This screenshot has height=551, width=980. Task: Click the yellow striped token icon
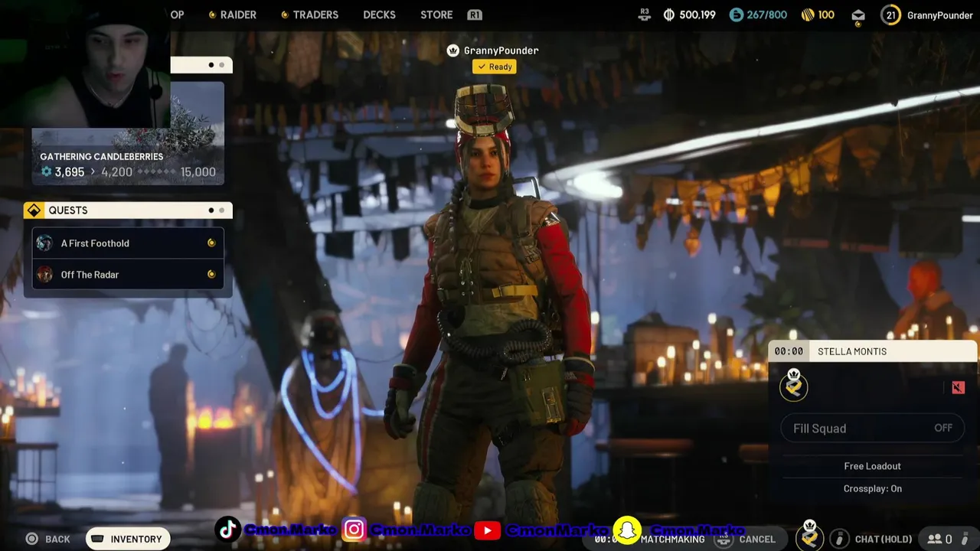(807, 15)
